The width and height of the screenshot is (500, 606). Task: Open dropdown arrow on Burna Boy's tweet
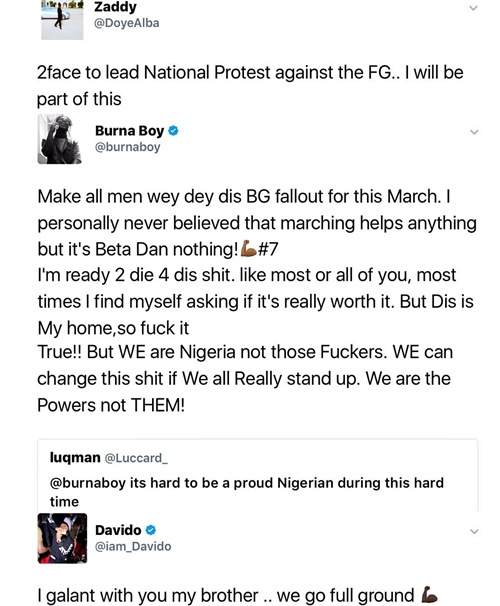(x=474, y=132)
